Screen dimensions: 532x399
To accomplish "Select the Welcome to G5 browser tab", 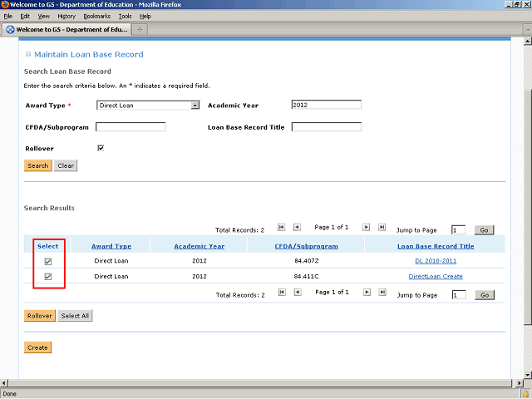I will (66, 30).
